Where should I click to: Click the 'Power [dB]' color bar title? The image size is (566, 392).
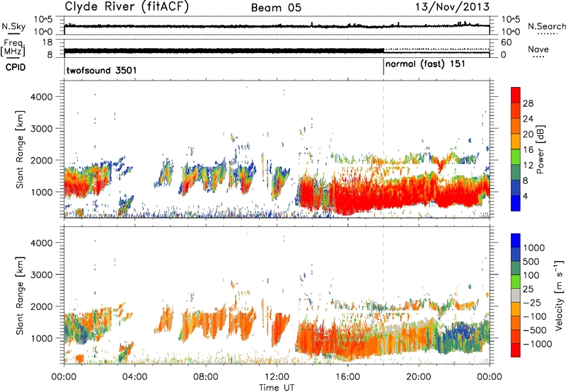(x=541, y=149)
